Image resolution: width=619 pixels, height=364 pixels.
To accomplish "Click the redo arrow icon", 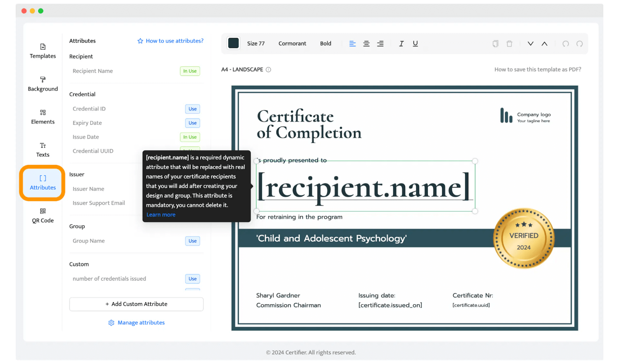I will [x=579, y=43].
